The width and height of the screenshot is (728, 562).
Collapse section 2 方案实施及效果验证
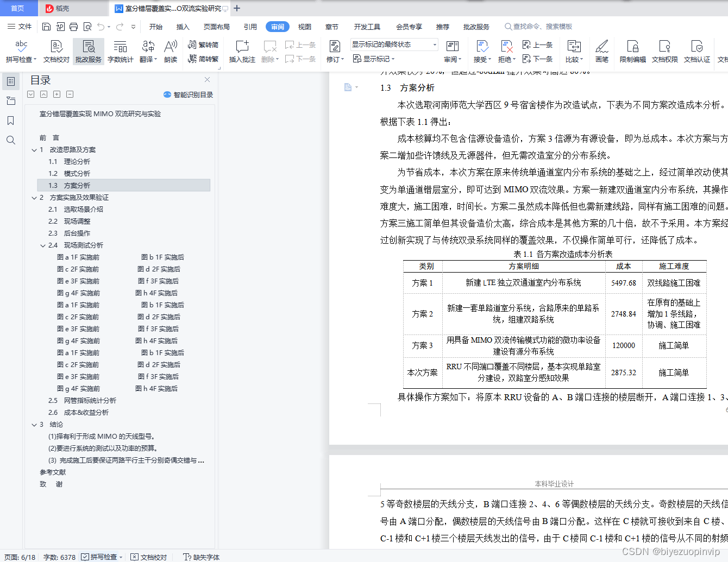pos(34,198)
